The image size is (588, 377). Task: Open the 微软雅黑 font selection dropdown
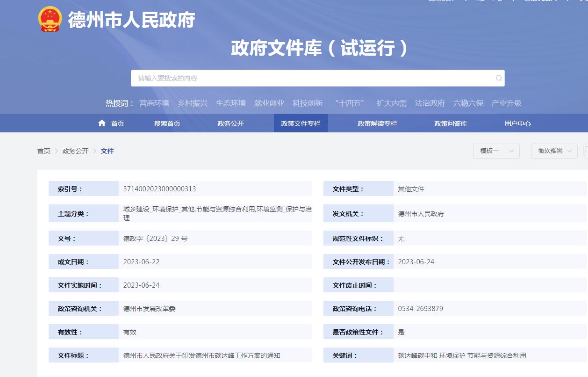tap(553, 151)
